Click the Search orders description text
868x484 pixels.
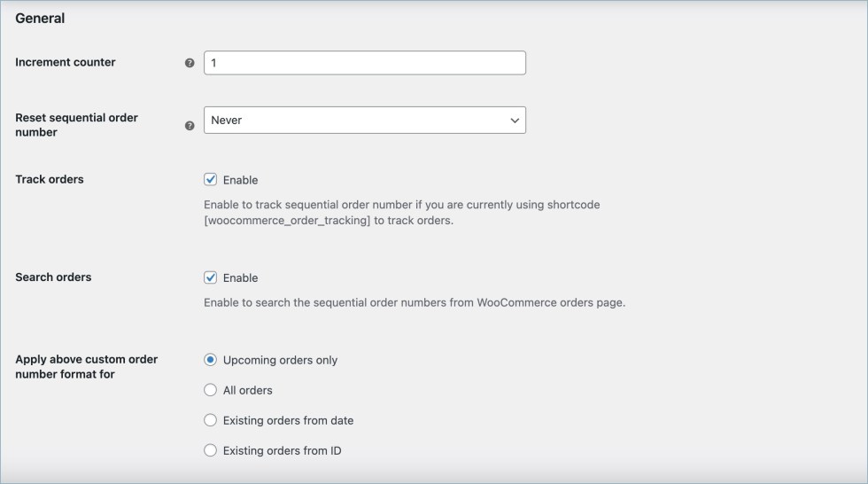click(415, 302)
